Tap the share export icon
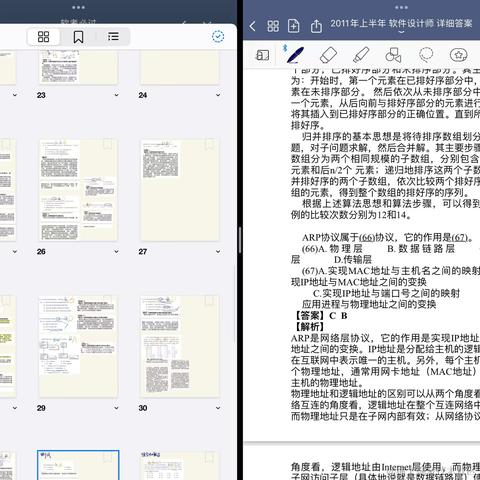Screen dimensions: 480x480 (x=316, y=26)
